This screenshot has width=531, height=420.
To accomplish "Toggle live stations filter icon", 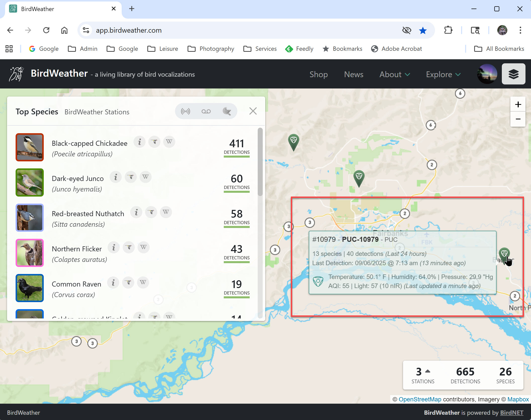I will [186, 111].
